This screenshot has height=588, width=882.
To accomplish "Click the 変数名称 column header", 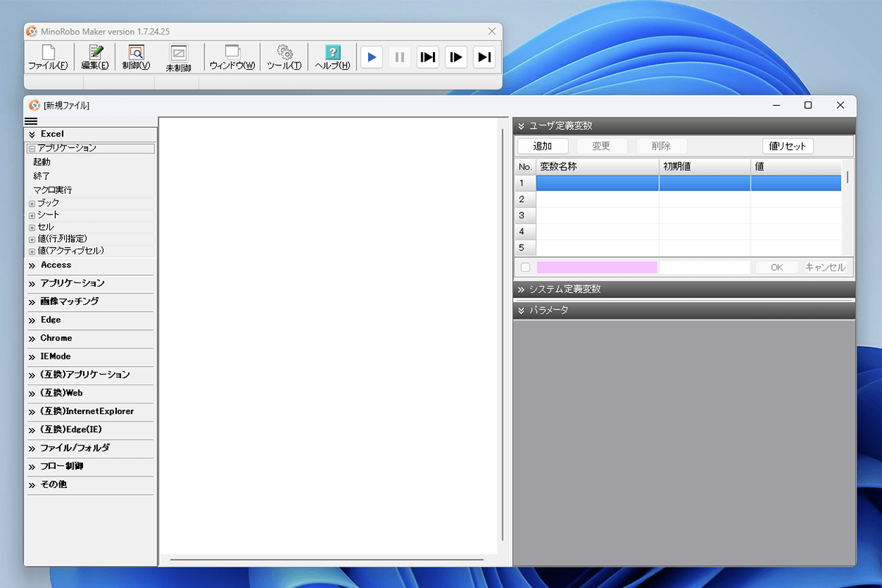I will [x=598, y=168].
